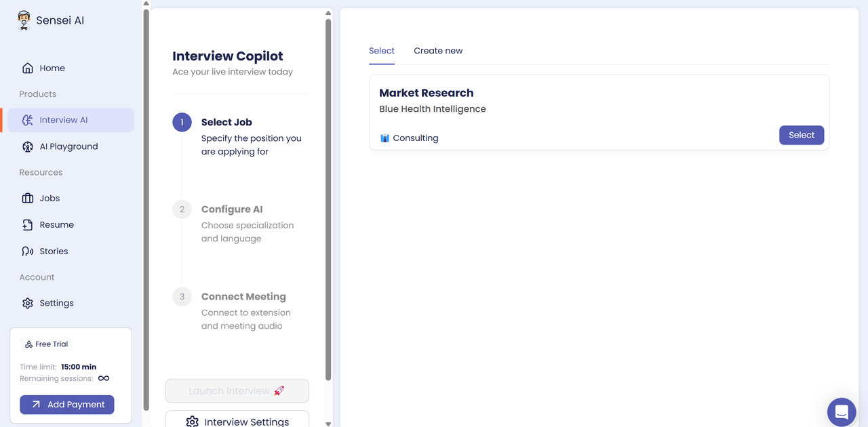
Task: Switch to the Create new tab
Action: [438, 51]
